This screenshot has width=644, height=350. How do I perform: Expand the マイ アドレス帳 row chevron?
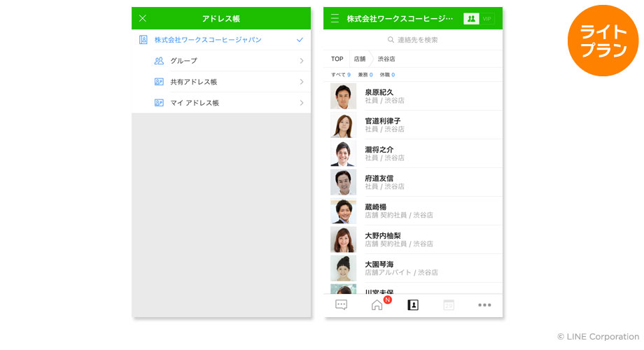301,103
